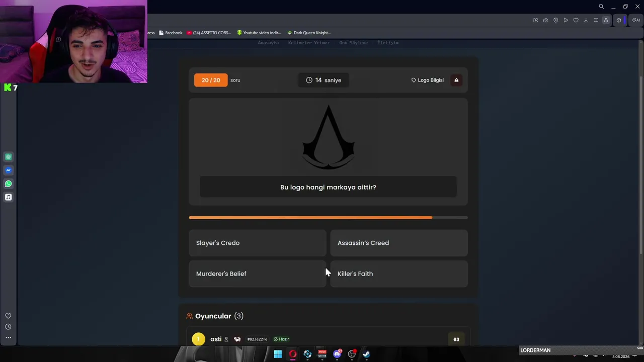Screen dimensions: 644x362
Task: Click the Opera taskbar icon
Action: tap(292, 354)
